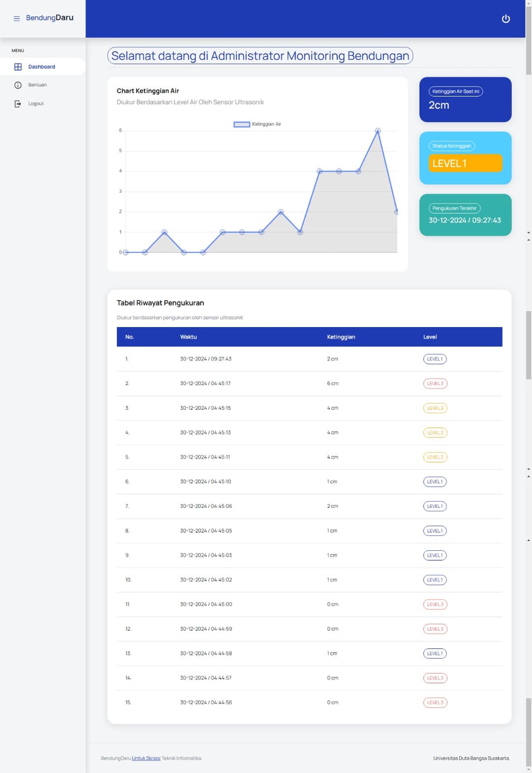Click the power icon in header
Viewport: 532px width, 773px height.
point(505,19)
